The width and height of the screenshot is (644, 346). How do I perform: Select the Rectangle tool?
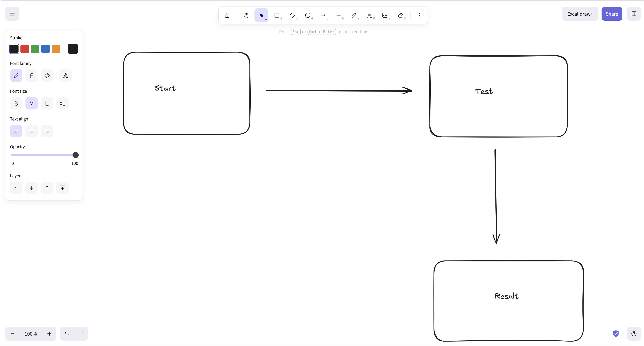click(x=277, y=15)
